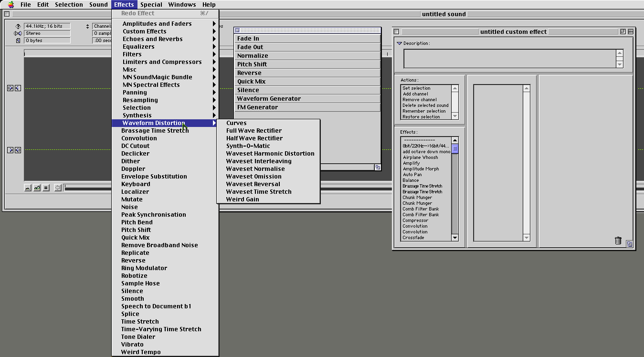Image resolution: width=644 pixels, height=357 pixels.
Task: Click the second icon on the upper channel row
Action: point(18,88)
